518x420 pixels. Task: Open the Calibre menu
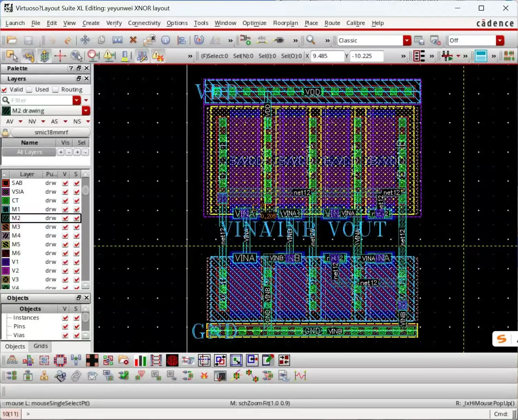click(x=356, y=23)
